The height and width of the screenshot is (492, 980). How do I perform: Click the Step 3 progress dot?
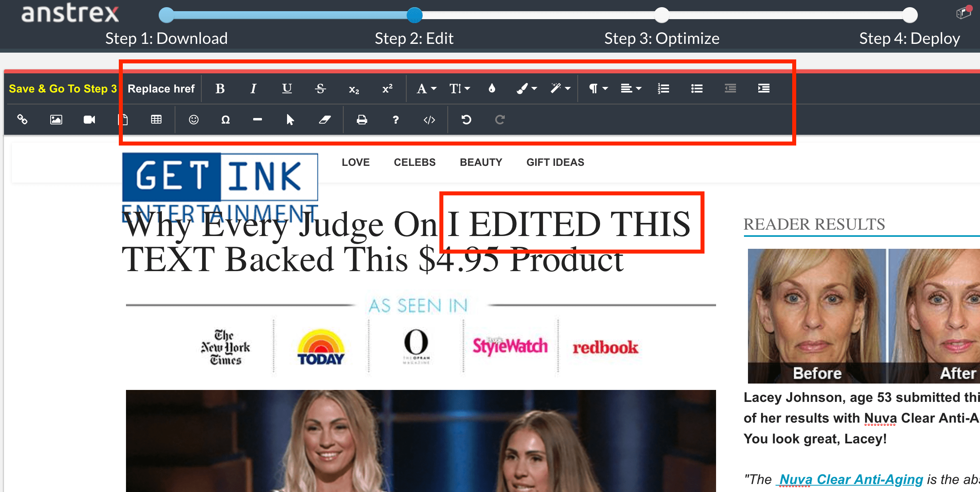coord(662,15)
